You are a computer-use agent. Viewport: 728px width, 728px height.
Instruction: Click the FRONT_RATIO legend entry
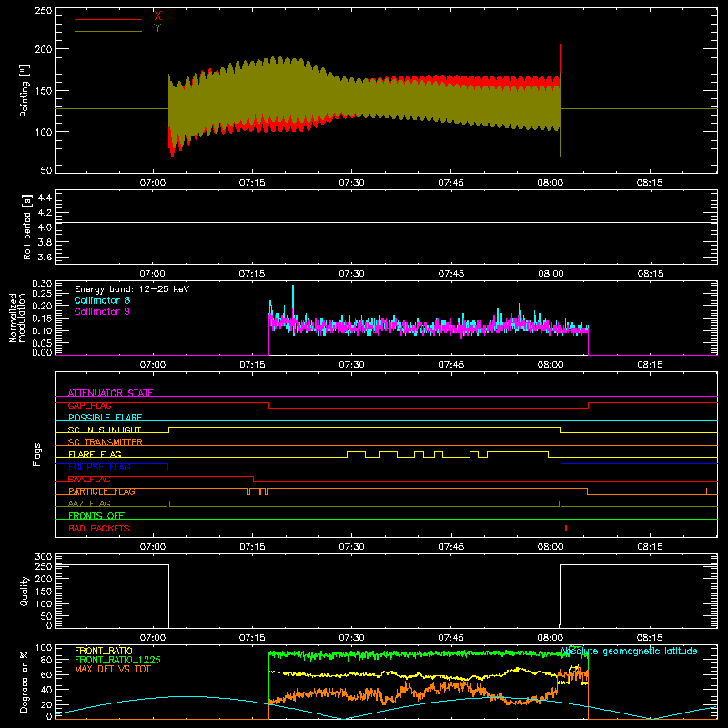tap(104, 651)
